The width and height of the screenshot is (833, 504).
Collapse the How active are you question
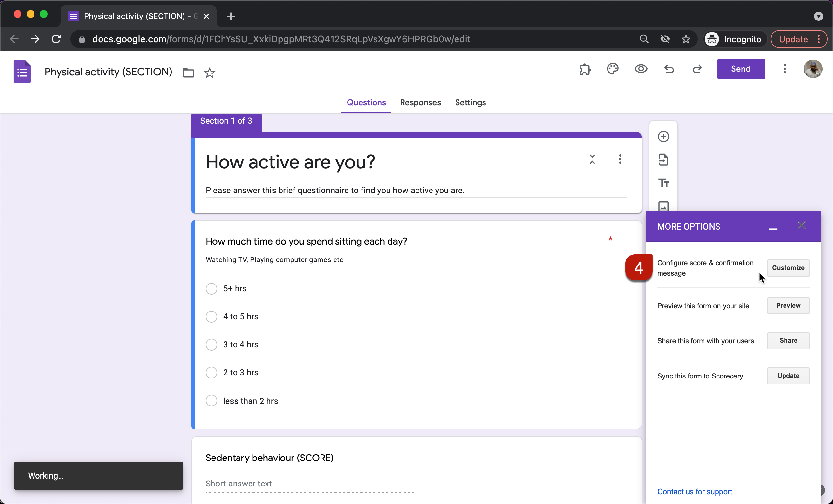tap(592, 159)
